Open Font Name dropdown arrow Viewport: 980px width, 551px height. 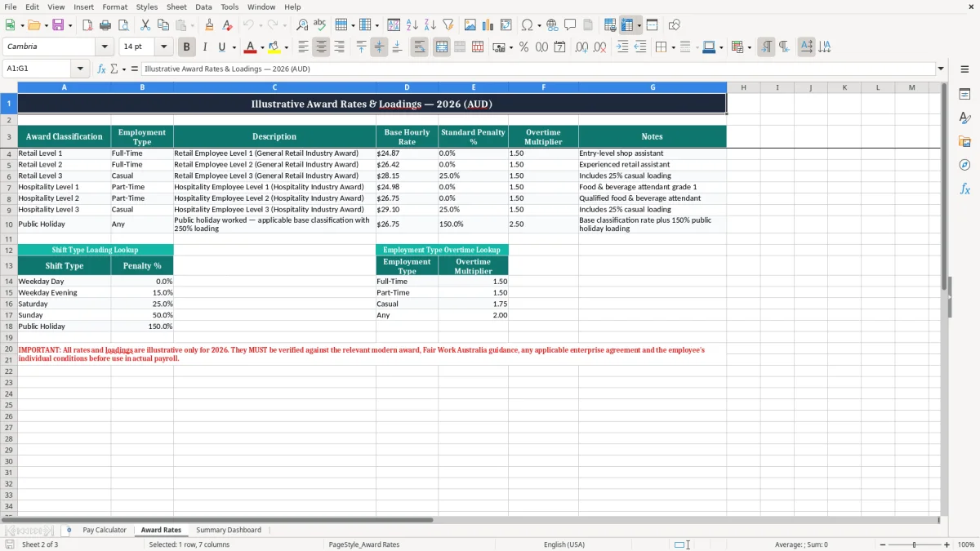click(105, 47)
